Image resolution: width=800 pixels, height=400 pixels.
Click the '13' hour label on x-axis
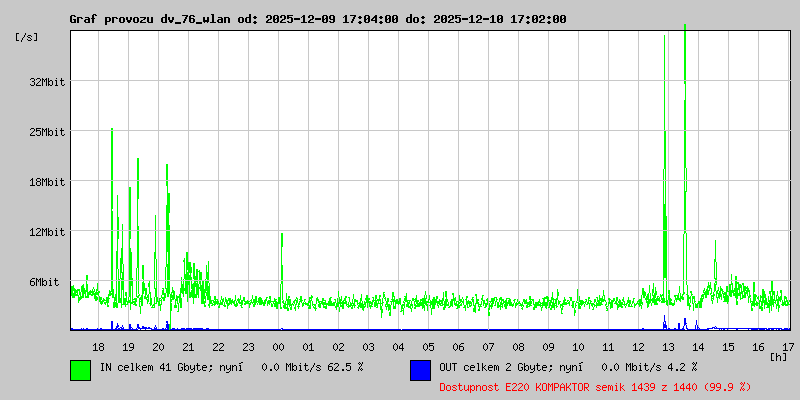click(x=668, y=347)
